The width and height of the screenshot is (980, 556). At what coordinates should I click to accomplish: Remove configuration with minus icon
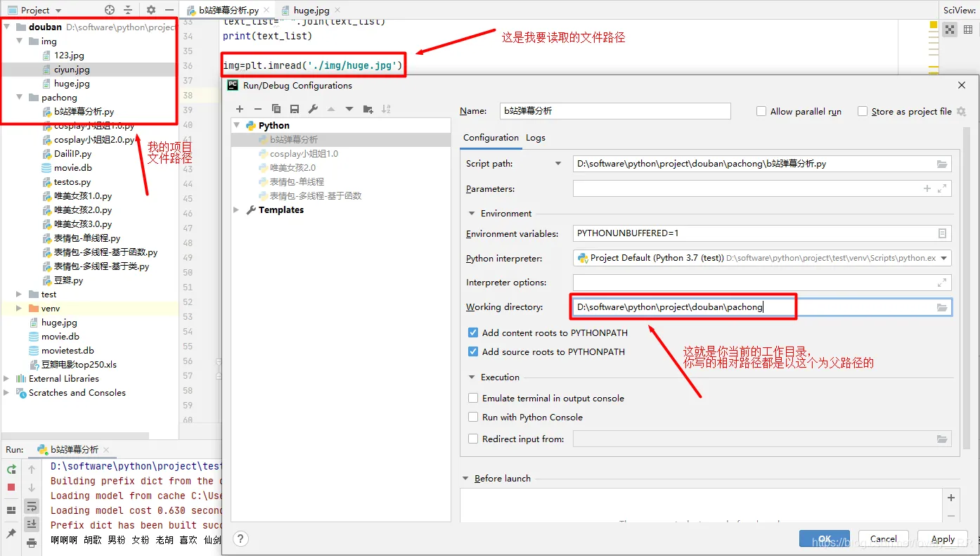click(258, 109)
